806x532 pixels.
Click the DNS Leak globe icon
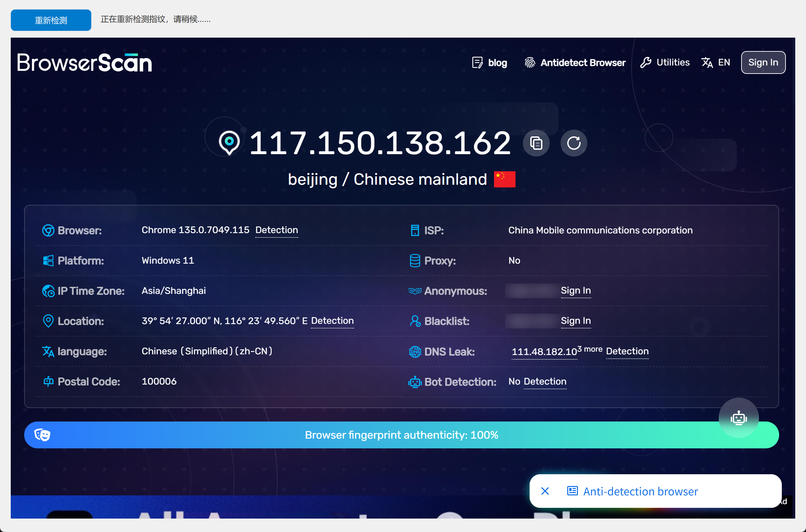[415, 352]
